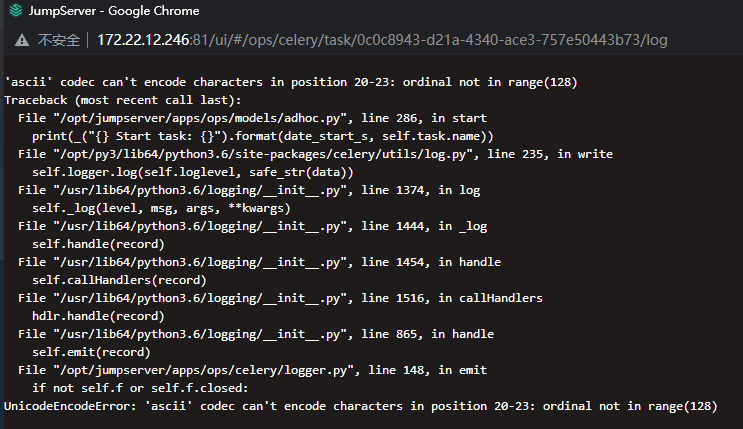
Task: Click the adhoc.py file path line
Action: (x=252, y=118)
